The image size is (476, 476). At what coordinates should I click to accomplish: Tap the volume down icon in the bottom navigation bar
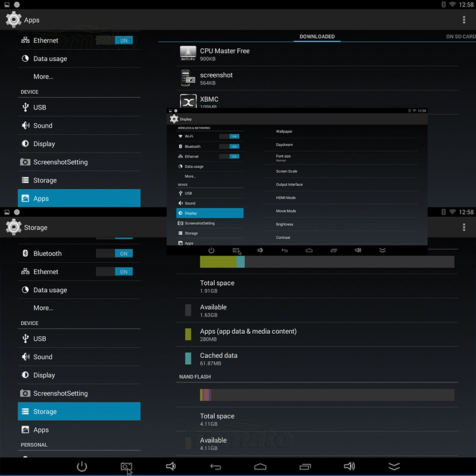[171, 466]
